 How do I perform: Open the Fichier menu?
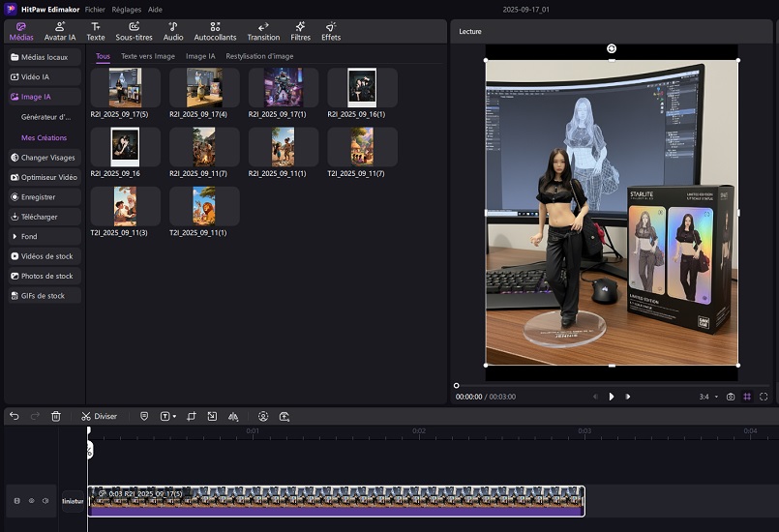point(95,10)
